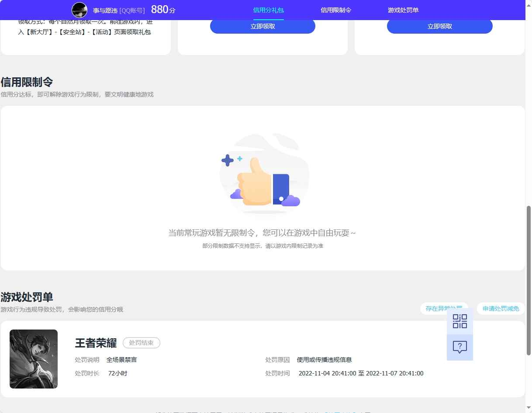Image resolution: width=532 pixels, height=413 pixels.
Task: Click the 游戏处罚单 section heading
Action: click(27, 297)
